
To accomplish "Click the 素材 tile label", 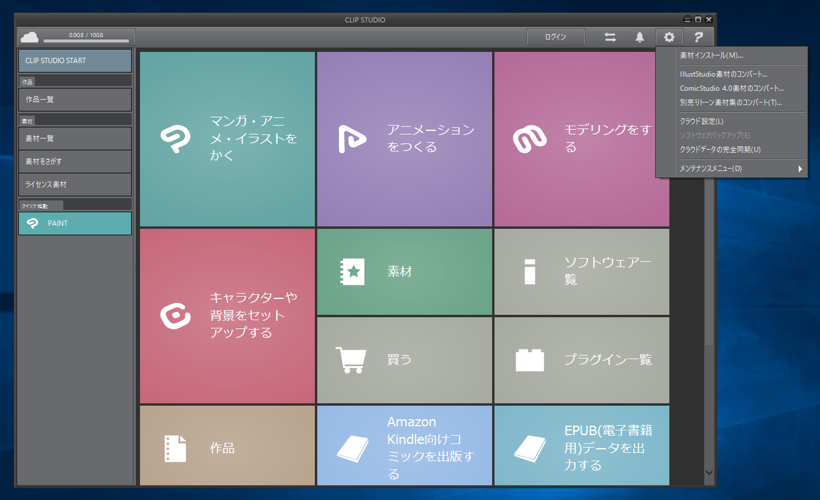I will point(400,271).
